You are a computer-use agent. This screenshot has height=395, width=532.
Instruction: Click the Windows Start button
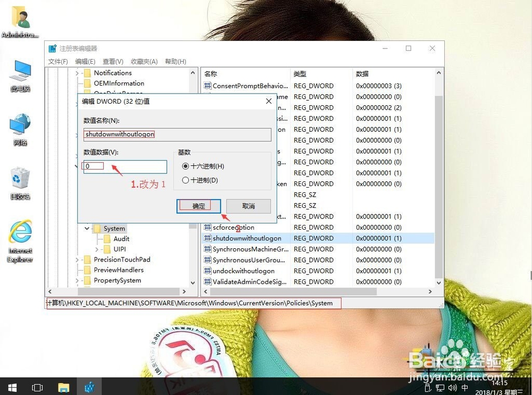[12, 387]
